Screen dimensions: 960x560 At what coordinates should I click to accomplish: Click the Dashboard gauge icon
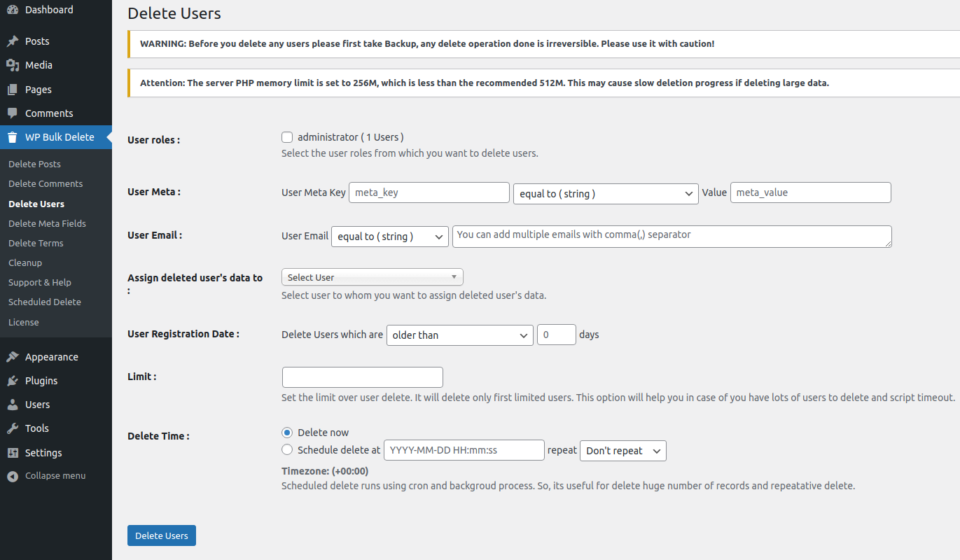point(13,10)
